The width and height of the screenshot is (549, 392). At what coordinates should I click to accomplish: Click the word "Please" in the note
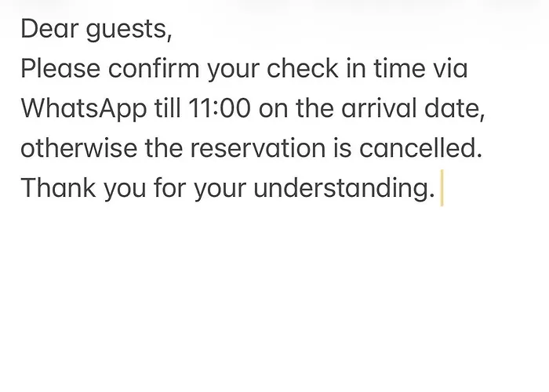[60, 69]
